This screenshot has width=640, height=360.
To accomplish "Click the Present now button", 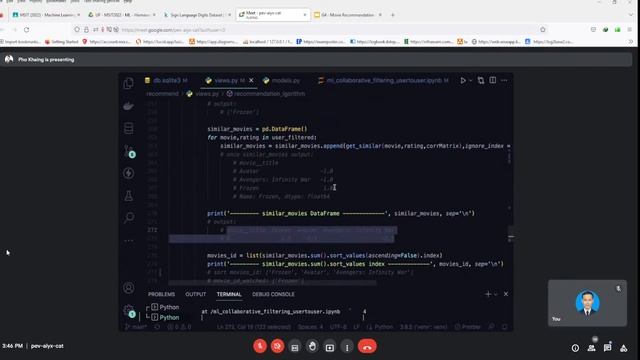I will pyautogui.click(x=330, y=347).
